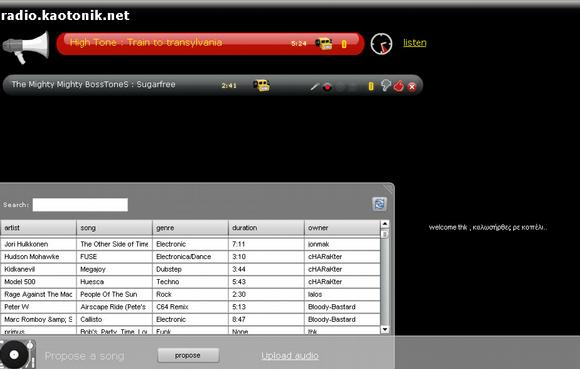Screen dimensions: 580x369
Task: Click the blue thumbs-down icon on Sugarfree
Action: [385, 85]
